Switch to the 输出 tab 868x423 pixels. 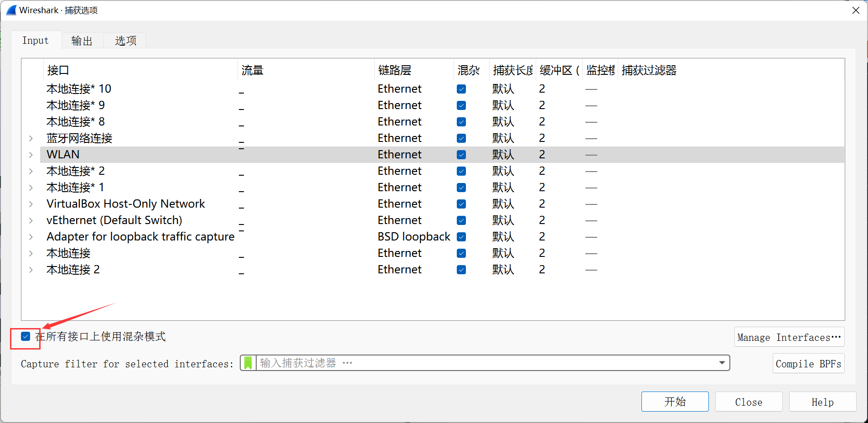point(82,41)
